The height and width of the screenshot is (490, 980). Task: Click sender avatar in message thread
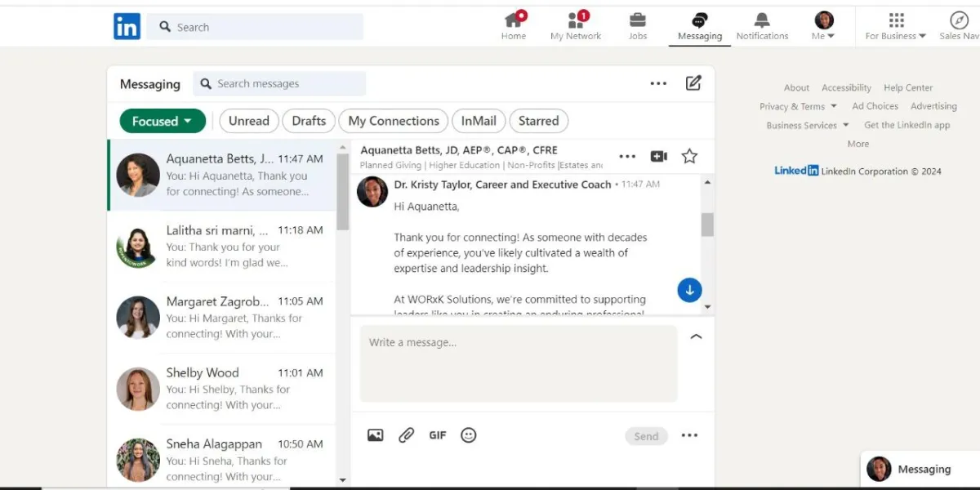[x=372, y=192]
